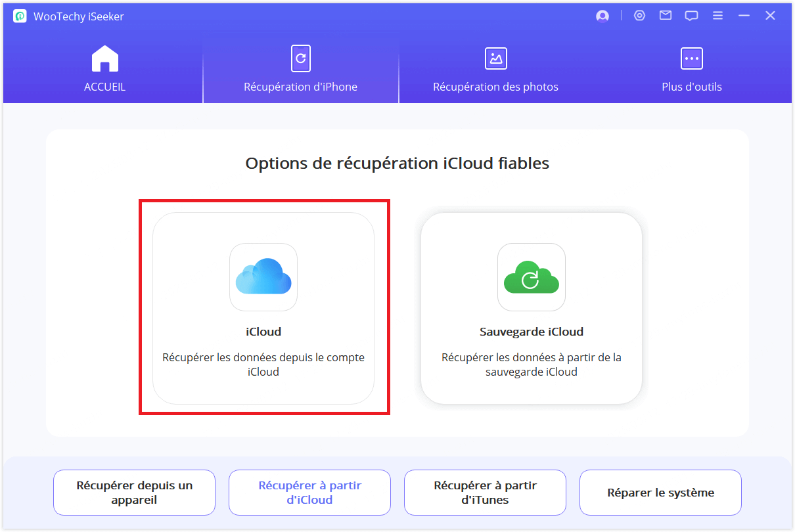Image resolution: width=795 pixels, height=532 pixels.
Task: Click the iCloud account recovery description text
Action: click(x=263, y=365)
